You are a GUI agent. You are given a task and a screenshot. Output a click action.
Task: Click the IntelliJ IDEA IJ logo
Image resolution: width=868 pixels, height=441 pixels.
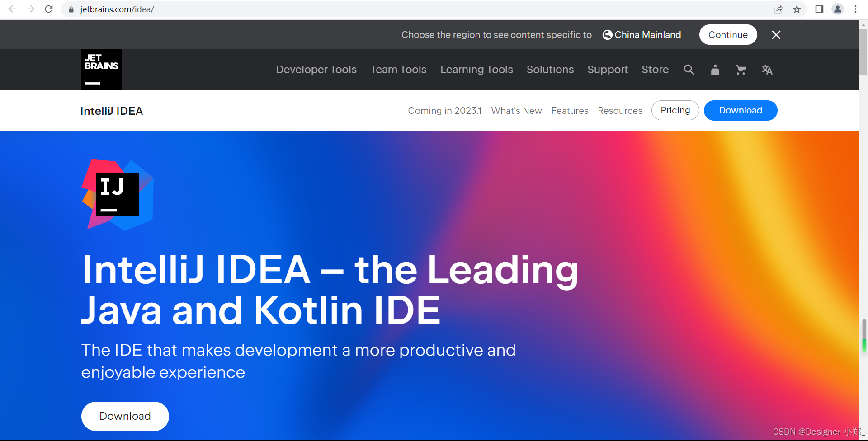click(118, 194)
